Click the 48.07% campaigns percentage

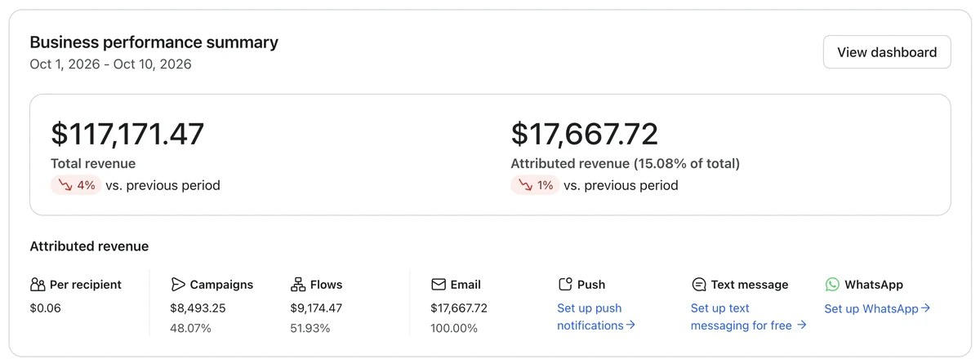pos(191,328)
